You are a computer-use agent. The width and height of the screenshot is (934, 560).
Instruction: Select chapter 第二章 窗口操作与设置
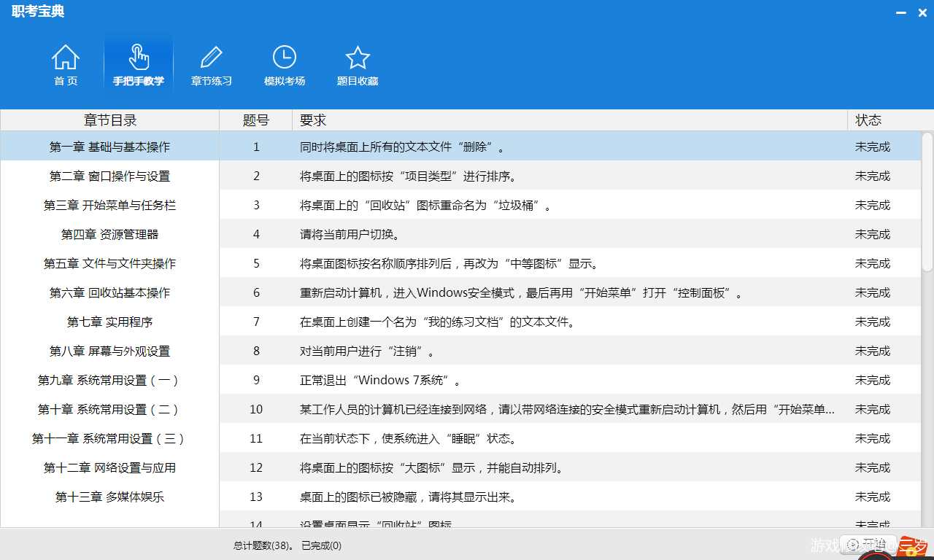click(109, 176)
